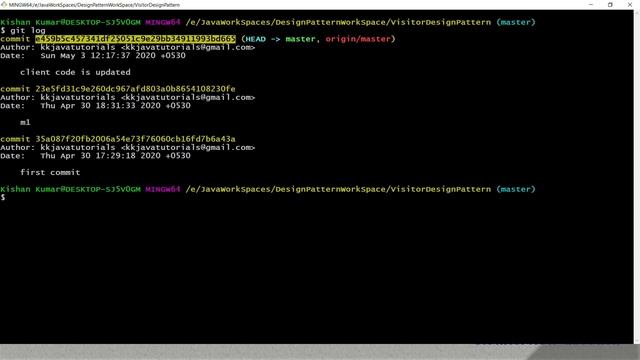Click the highlighted commit hash e459b5c
Screen dimensions: 640x360
pos(136,39)
